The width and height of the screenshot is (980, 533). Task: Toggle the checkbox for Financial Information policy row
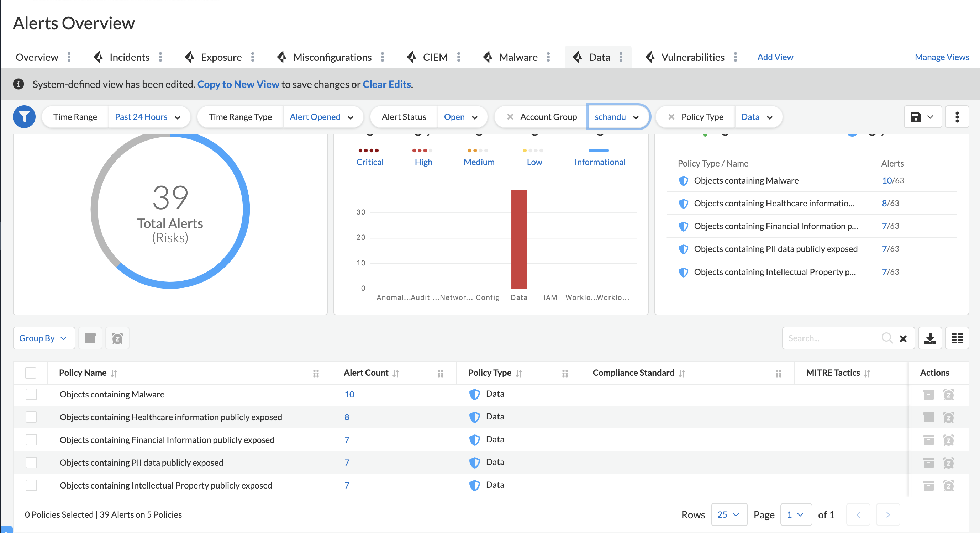(x=32, y=440)
